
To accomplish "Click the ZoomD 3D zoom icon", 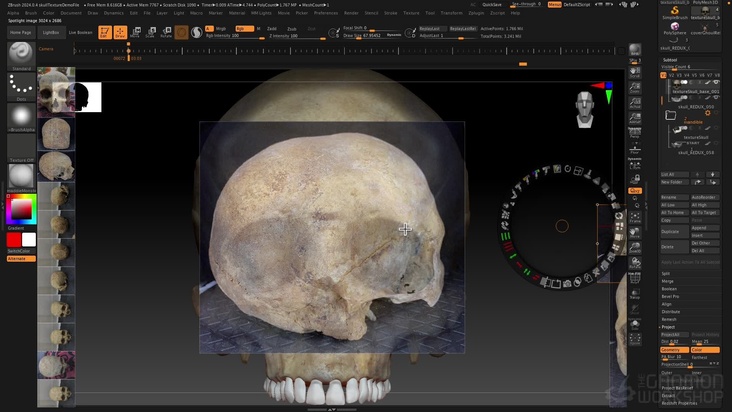I will coord(635,247).
